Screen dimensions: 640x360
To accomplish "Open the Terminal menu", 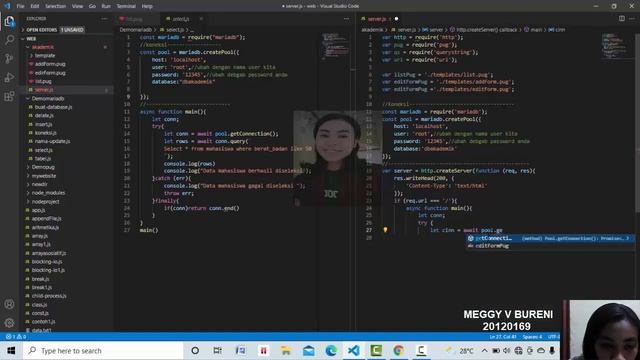I will click(126, 6).
